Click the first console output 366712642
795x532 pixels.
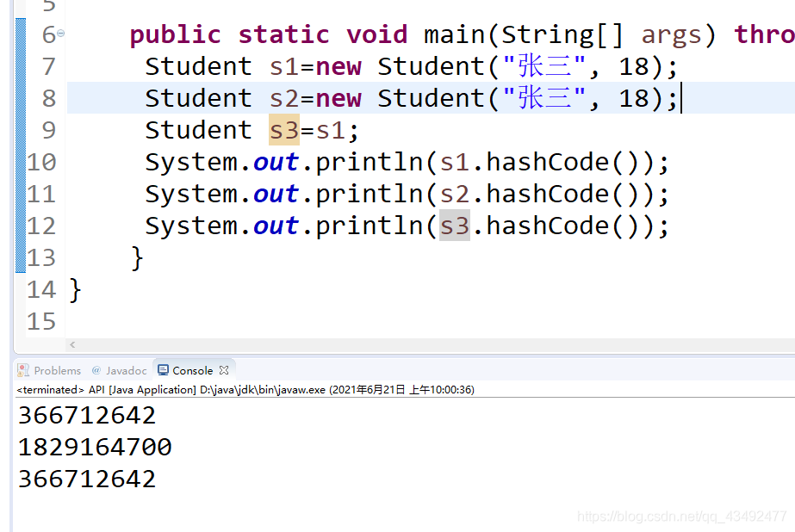point(87,416)
